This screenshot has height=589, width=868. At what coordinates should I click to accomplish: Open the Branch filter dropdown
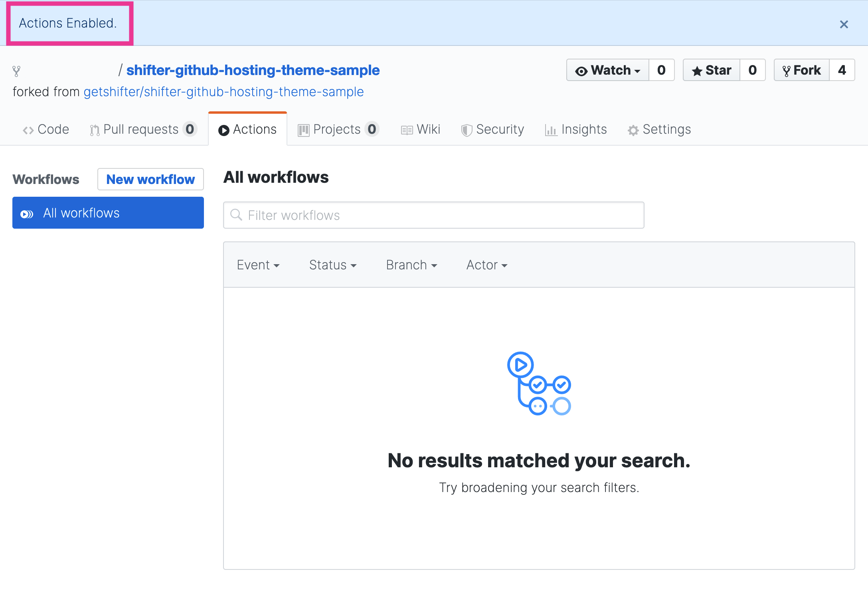(411, 265)
